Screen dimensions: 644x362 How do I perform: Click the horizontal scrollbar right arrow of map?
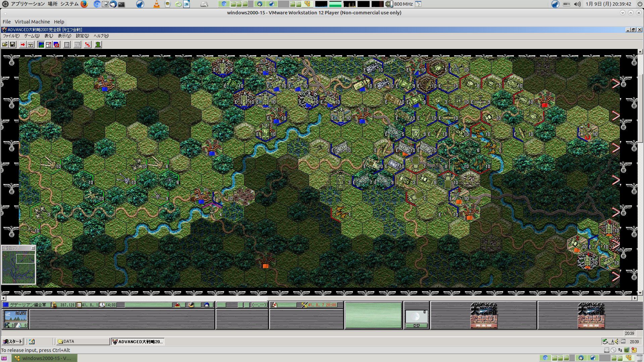point(635,298)
